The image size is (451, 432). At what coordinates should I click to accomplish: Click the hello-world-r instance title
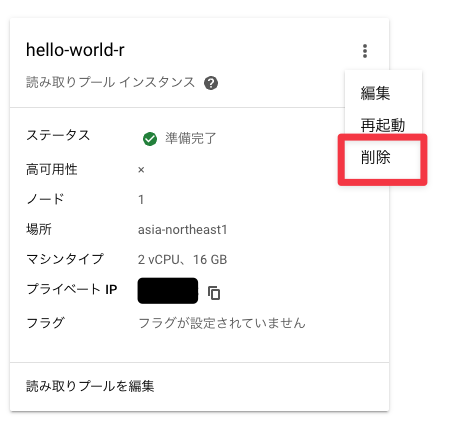click(x=75, y=50)
